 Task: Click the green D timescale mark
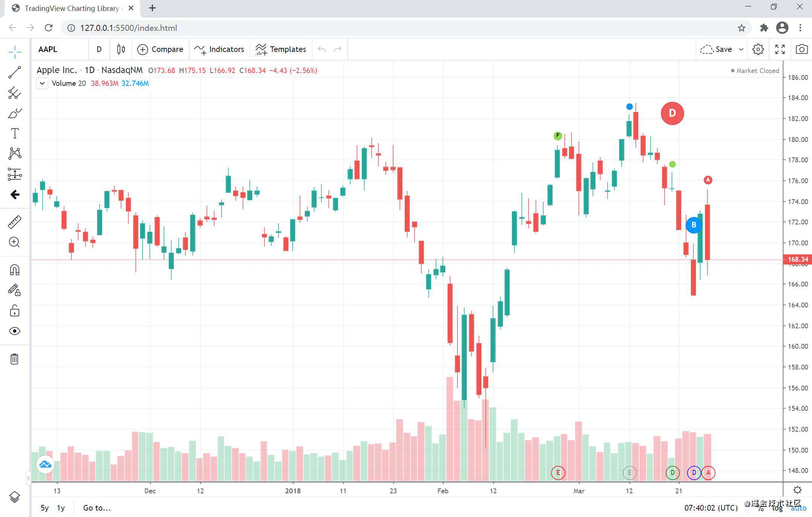(672, 473)
